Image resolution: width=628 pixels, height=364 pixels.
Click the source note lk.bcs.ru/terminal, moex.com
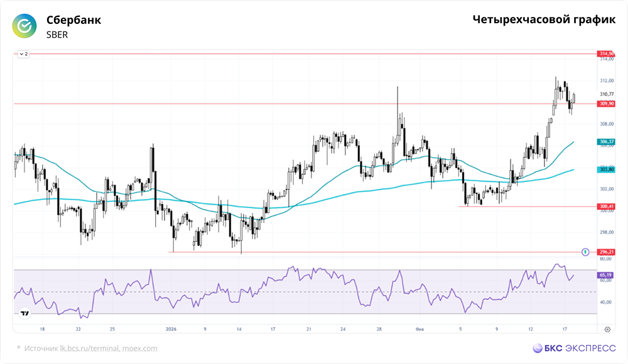109,348
